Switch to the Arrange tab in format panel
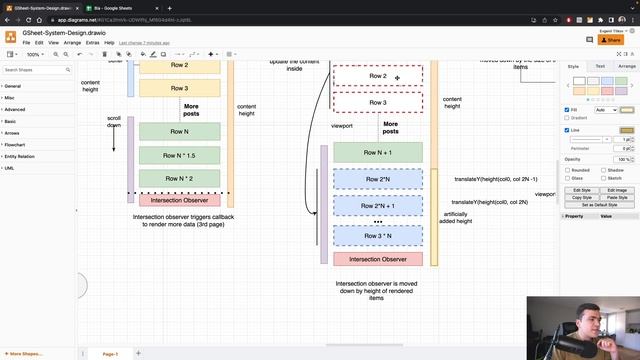640x360 pixels. pos(627,66)
